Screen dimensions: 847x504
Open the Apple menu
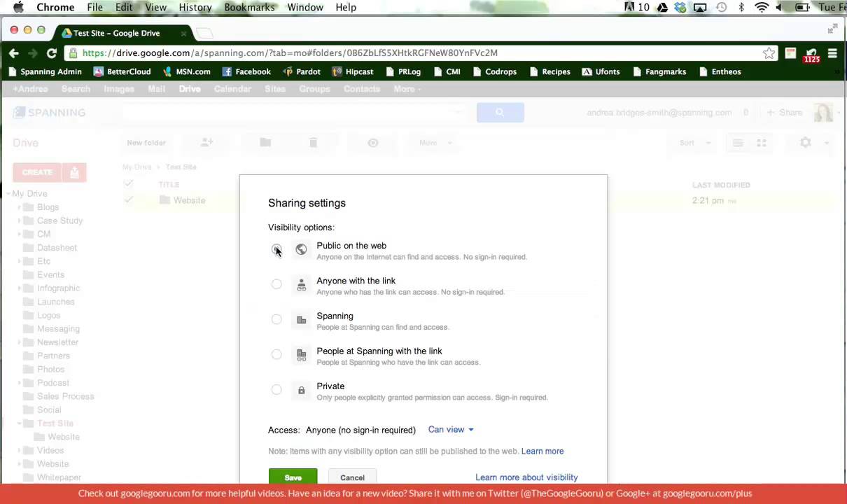(x=18, y=8)
